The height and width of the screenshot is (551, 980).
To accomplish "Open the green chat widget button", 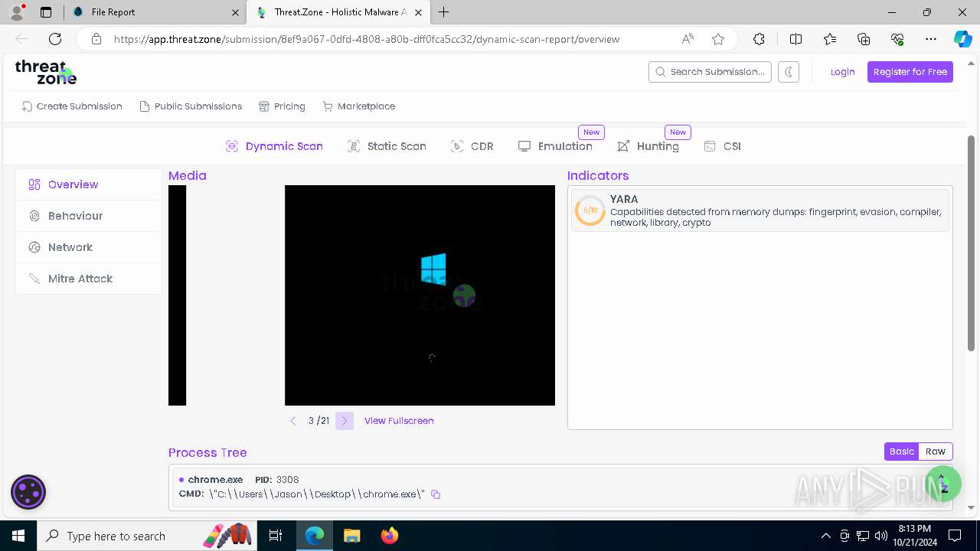I will (942, 484).
